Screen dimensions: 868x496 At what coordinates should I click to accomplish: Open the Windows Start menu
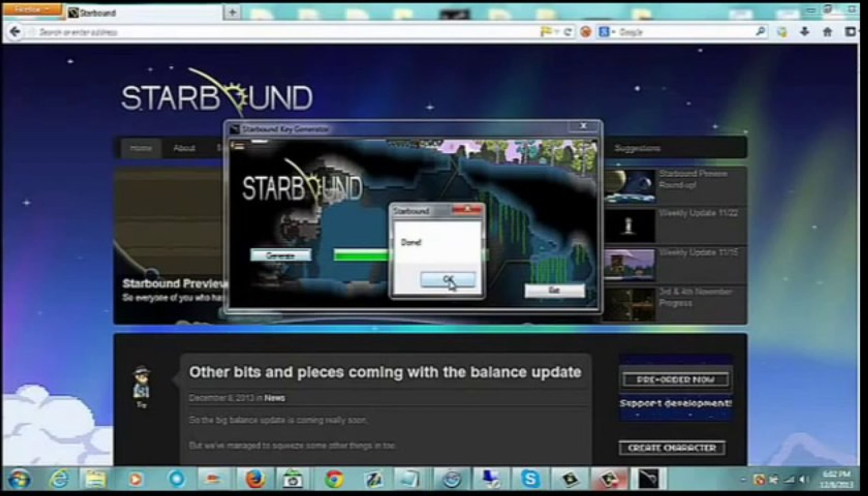(19, 479)
